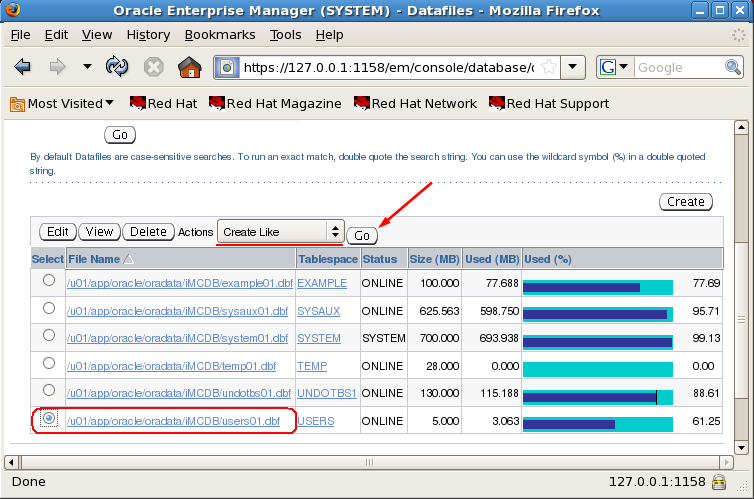This screenshot has width=754, height=499.
Task: Click the Edit button
Action: (x=58, y=232)
